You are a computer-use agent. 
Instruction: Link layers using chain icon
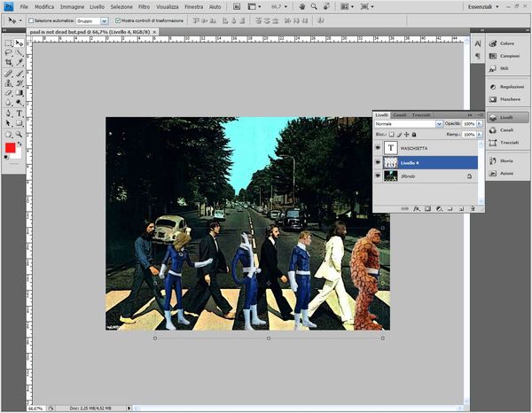(x=405, y=209)
